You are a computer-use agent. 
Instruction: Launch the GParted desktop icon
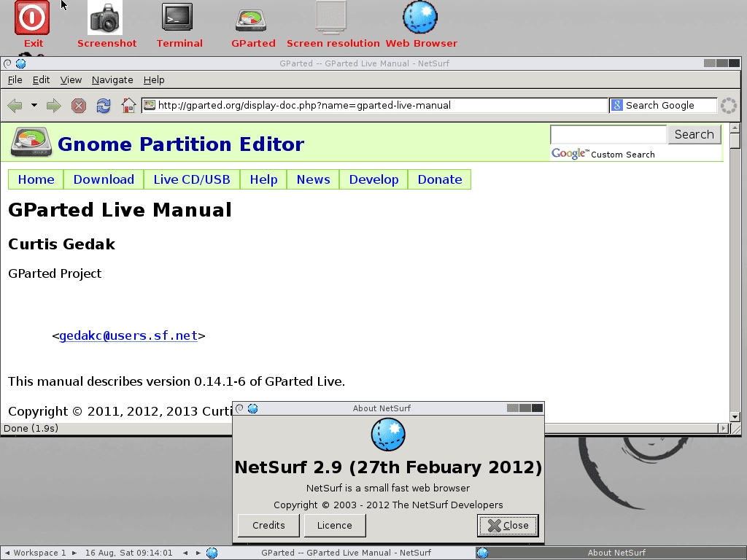coord(251,20)
